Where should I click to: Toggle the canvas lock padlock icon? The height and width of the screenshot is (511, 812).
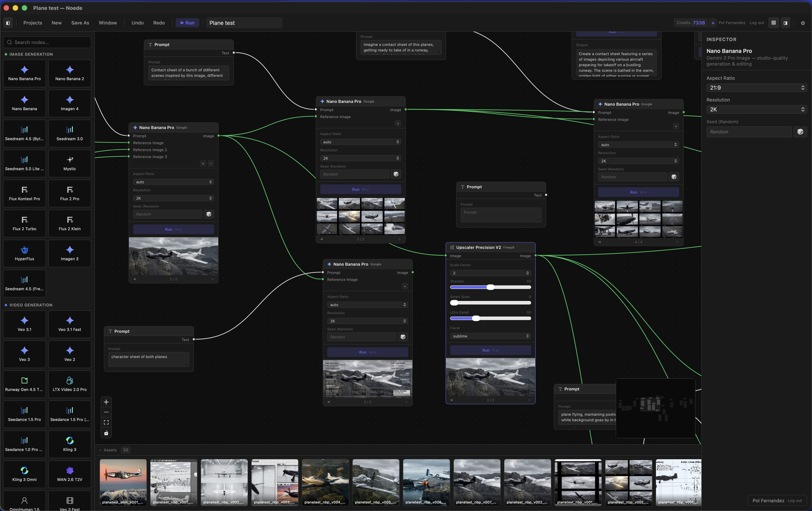106,433
